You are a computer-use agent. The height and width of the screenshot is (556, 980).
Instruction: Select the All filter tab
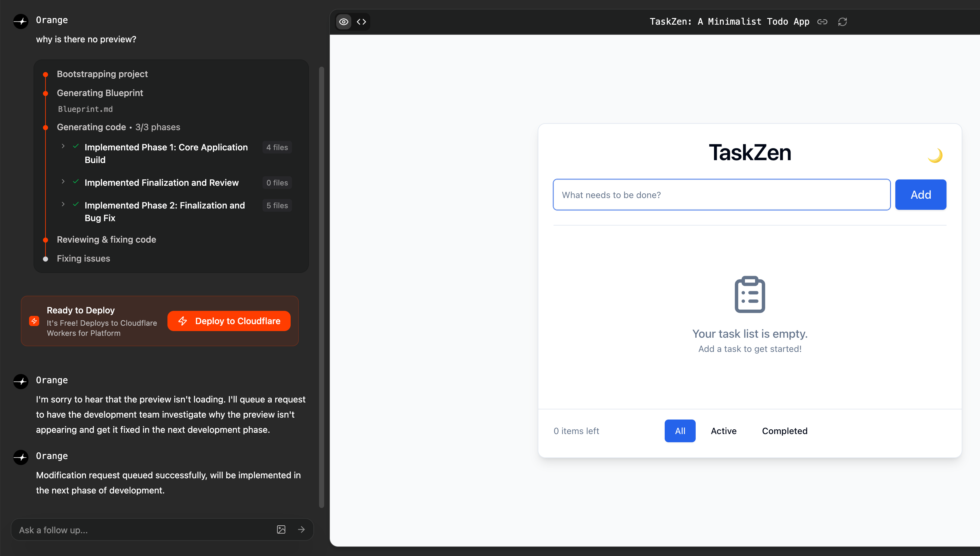pos(680,431)
